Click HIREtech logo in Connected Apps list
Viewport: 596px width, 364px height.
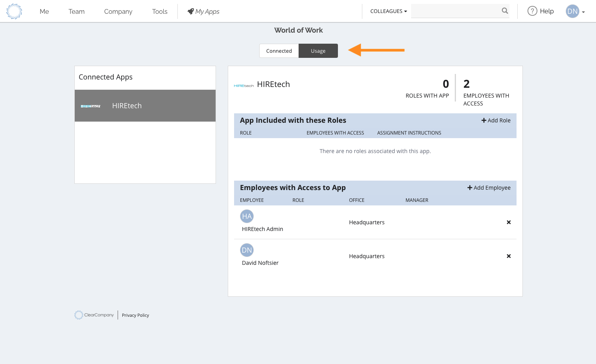(x=90, y=106)
